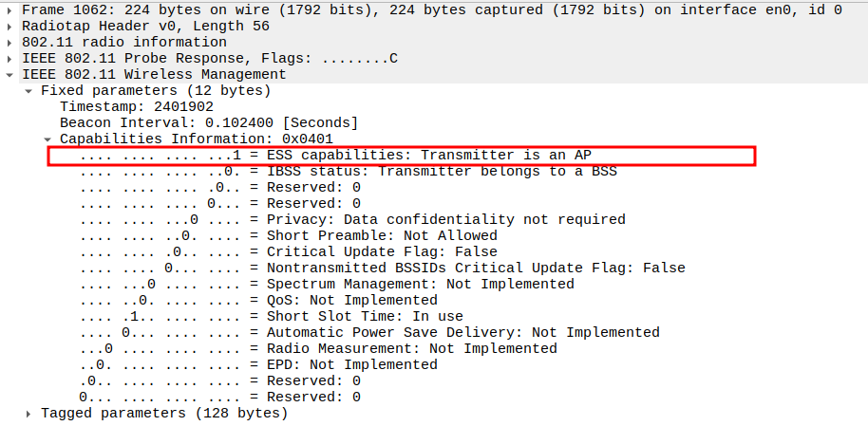Select the Beacon Interval field

click(x=209, y=123)
